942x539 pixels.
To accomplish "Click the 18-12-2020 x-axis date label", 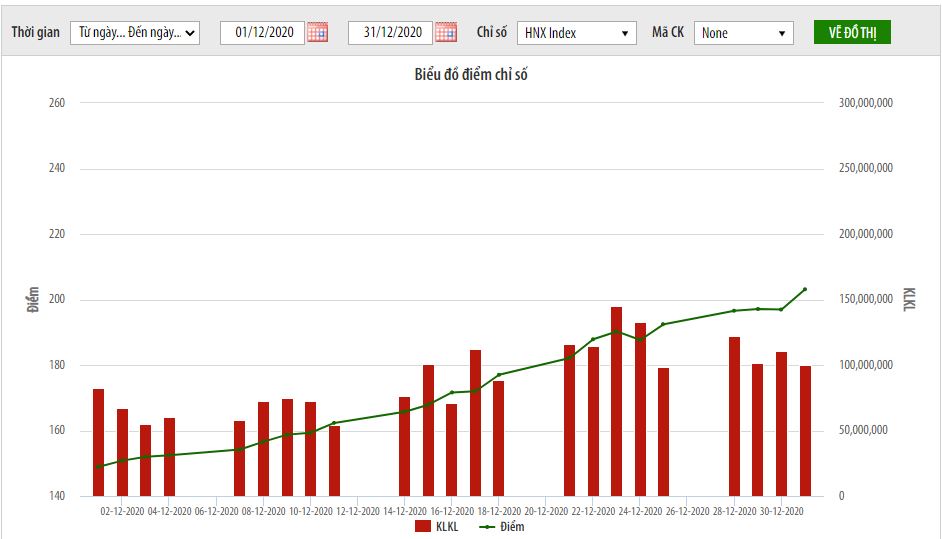I will pos(499,511).
